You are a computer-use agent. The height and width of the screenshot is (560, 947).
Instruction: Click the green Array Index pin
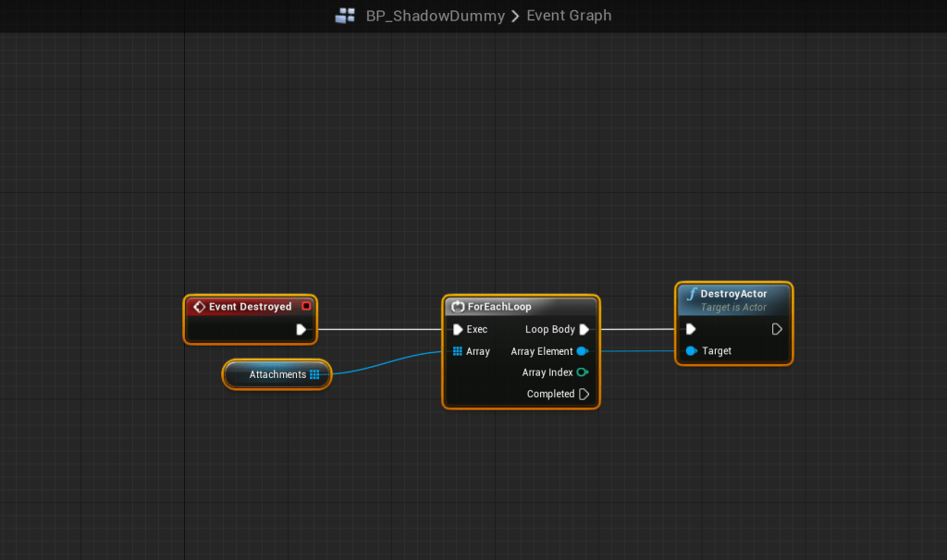pos(583,372)
